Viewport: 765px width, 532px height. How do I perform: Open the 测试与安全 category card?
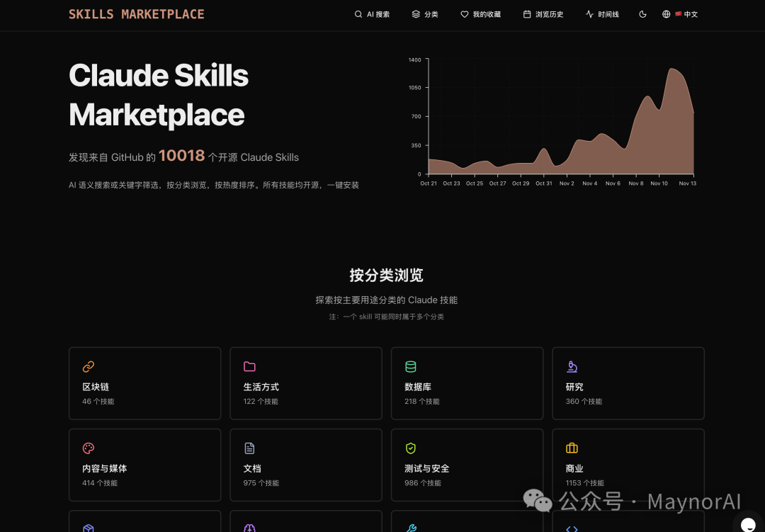[467, 465]
